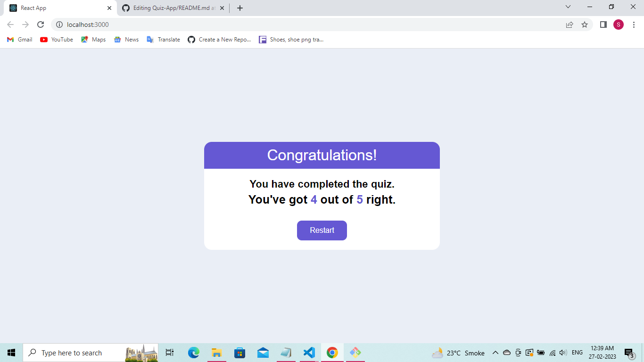Viewport: 644px width, 362px height.
Task: Open the YouTube bookmark
Action: [x=56, y=40]
